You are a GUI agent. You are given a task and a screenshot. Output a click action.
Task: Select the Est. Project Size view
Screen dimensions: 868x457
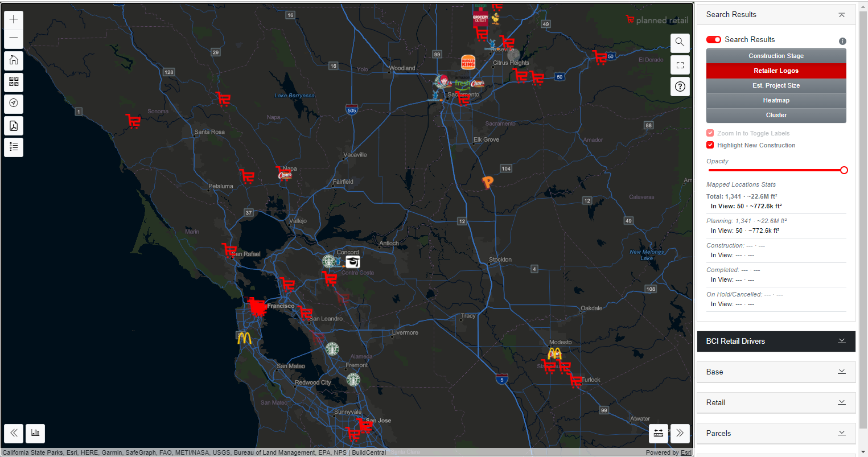tap(776, 85)
